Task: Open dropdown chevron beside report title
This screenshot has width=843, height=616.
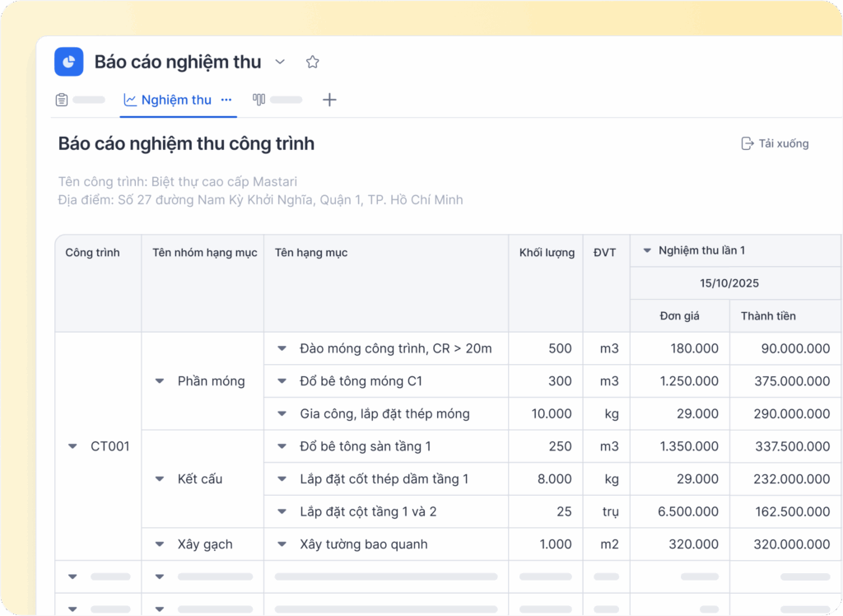Action: point(280,62)
